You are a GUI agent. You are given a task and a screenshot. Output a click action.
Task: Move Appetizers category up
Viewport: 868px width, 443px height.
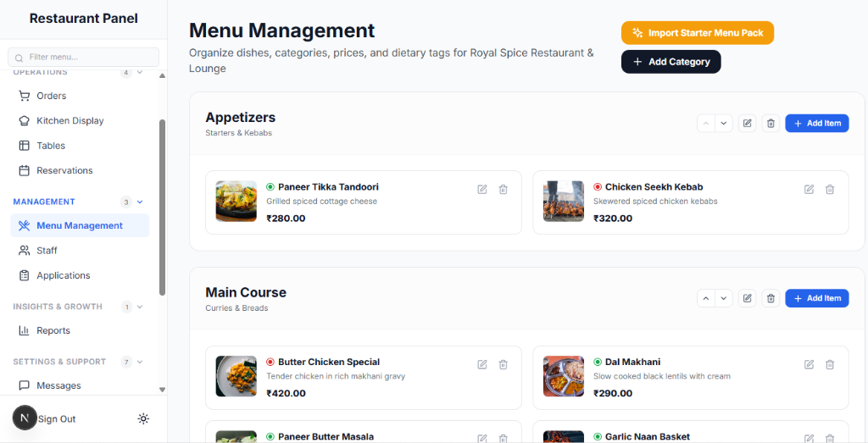pos(706,124)
